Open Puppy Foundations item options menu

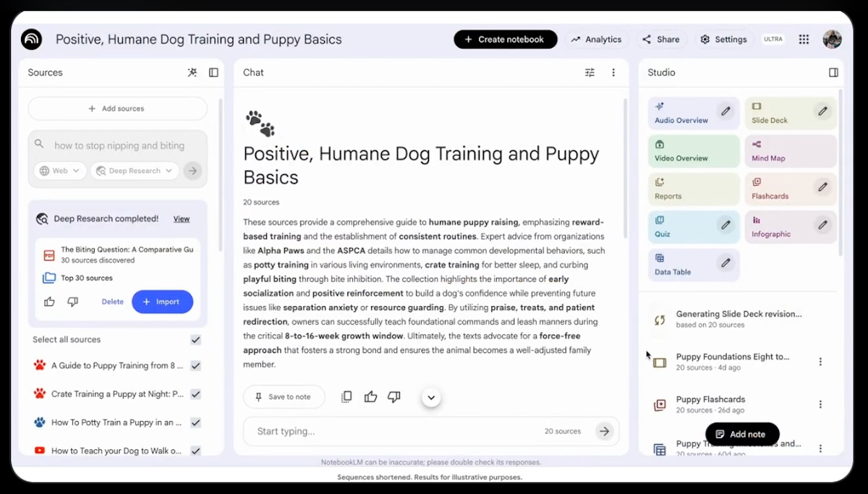point(820,362)
